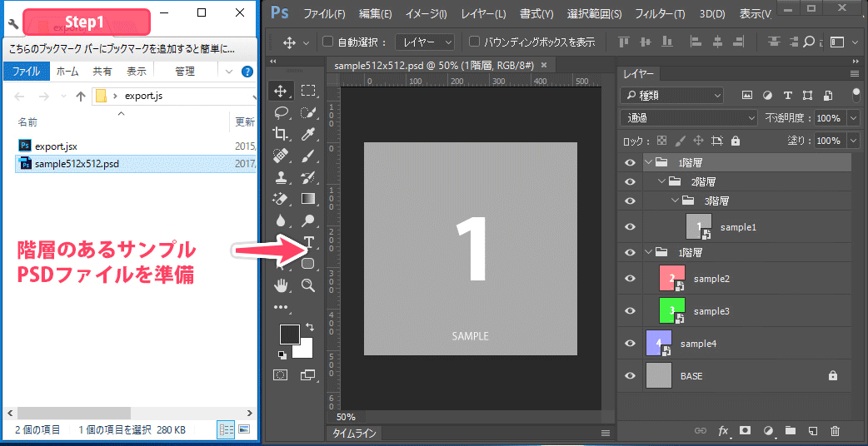Filter layers by adjustment layers icon
868x446 pixels.
(767, 95)
